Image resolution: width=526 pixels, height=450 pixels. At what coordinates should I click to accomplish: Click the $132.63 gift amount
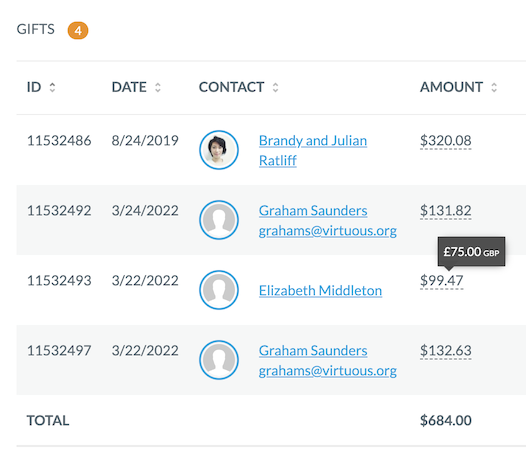point(445,351)
